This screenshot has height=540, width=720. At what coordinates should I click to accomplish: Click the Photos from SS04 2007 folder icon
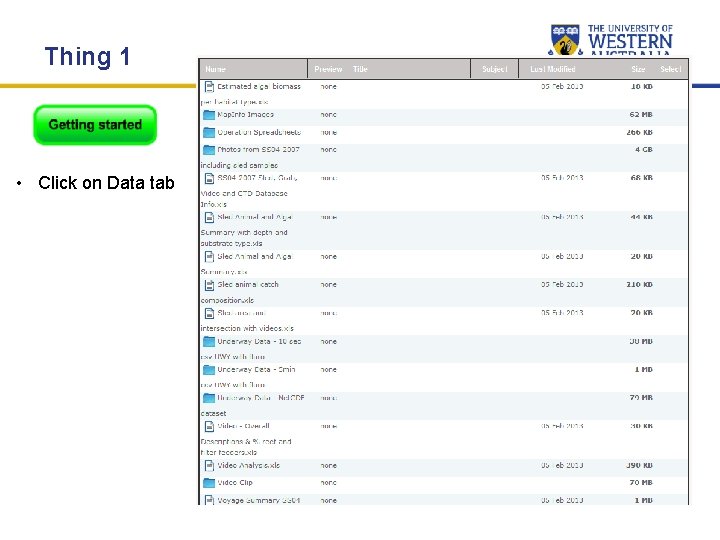tap(209, 150)
